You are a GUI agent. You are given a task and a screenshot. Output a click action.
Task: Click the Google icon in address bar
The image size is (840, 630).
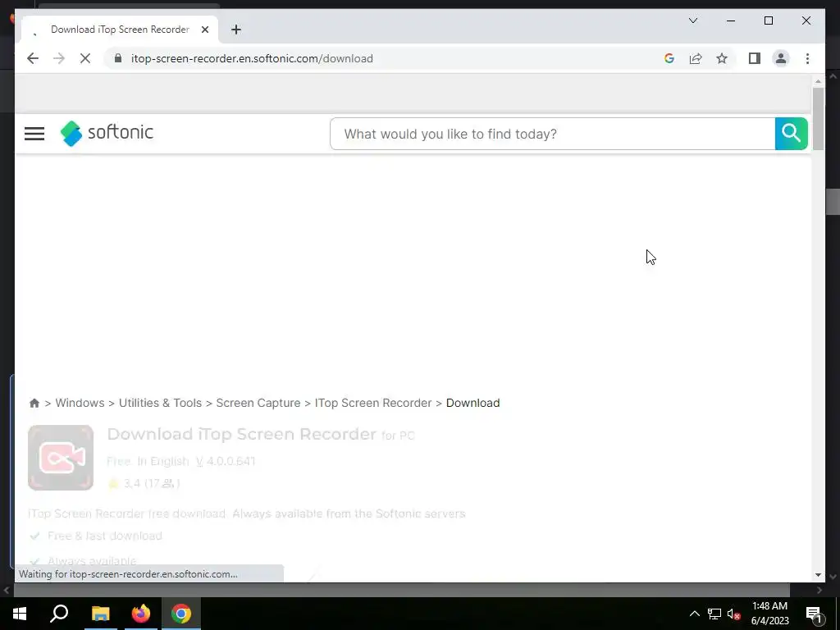(x=669, y=58)
